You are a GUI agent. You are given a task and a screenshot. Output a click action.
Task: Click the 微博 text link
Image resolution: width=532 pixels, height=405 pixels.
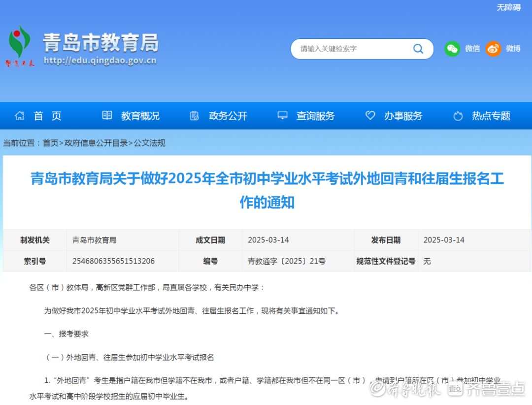click(513, 49)
